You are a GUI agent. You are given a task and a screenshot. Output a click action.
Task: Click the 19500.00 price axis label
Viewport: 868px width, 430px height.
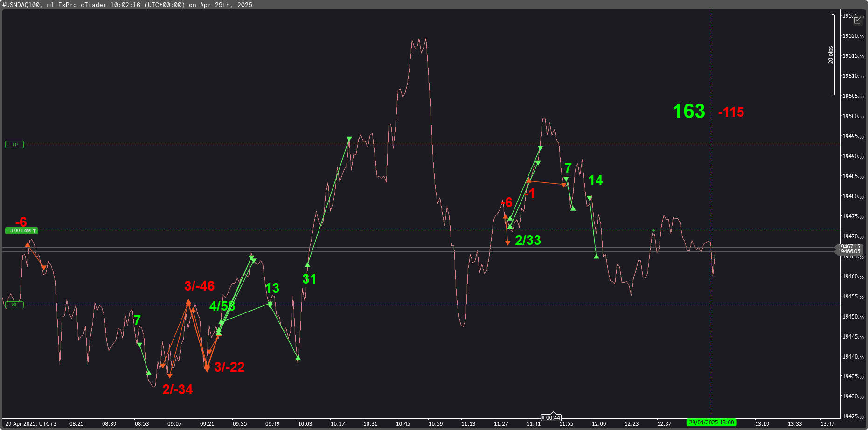pos(852,116)
